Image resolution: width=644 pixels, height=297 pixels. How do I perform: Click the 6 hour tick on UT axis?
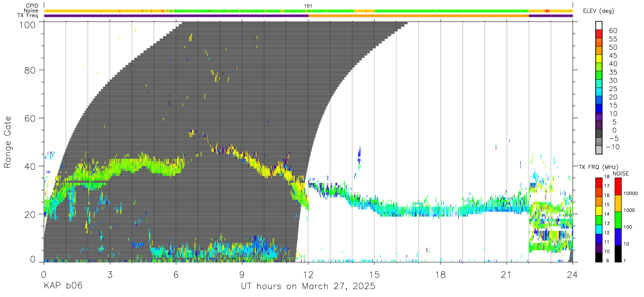pyautogui.click(x=176, y=274)
